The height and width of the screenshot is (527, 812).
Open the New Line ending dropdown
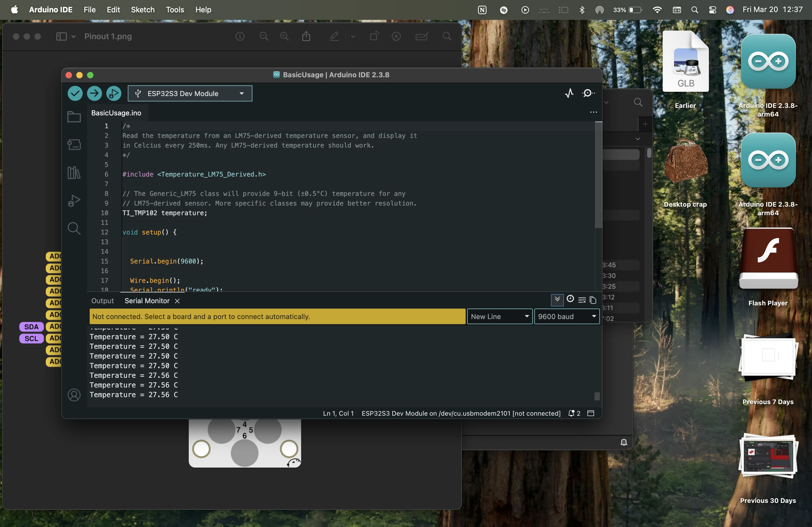(500, 317)
